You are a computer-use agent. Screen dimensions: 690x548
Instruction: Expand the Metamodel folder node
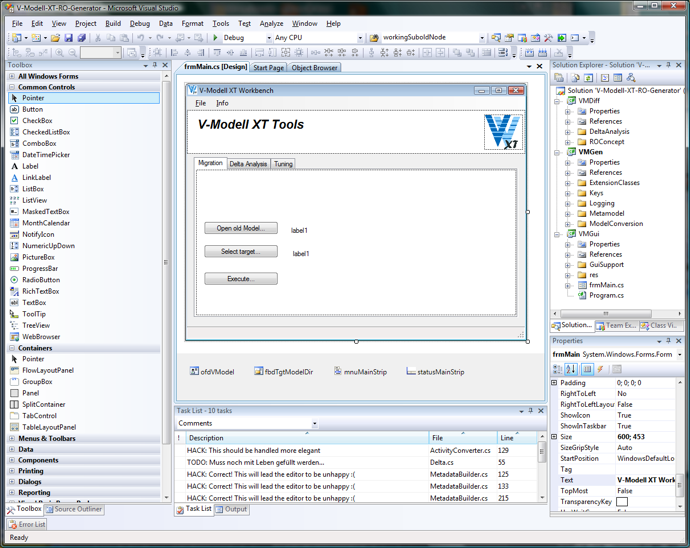[x=568, y=214]
